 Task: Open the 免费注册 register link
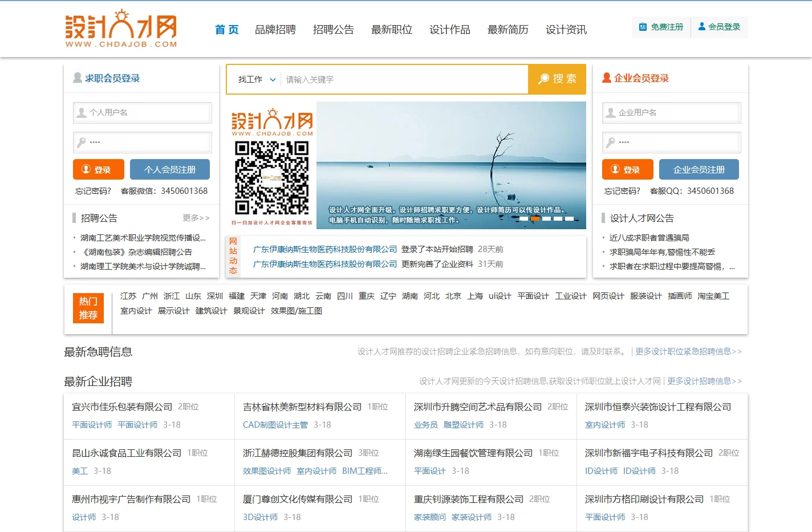click(x=661, y=27)
